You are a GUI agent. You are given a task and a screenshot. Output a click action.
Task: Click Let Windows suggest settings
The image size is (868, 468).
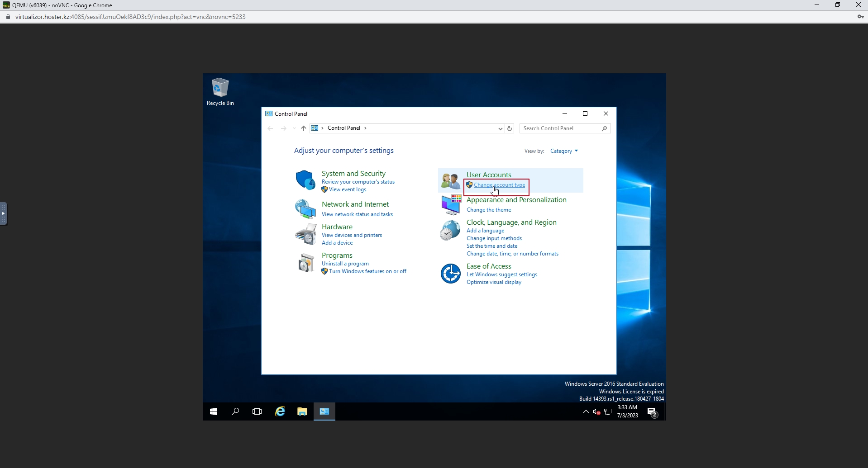[502, 274]
